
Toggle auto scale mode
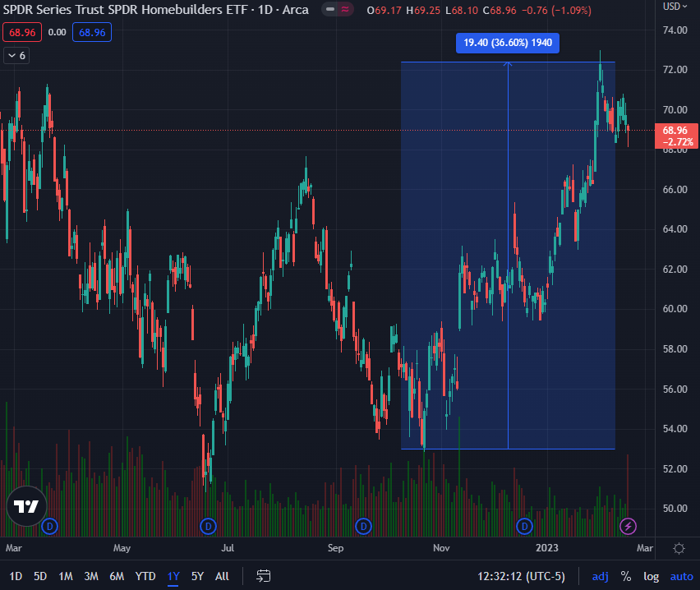tap(681, 577)
